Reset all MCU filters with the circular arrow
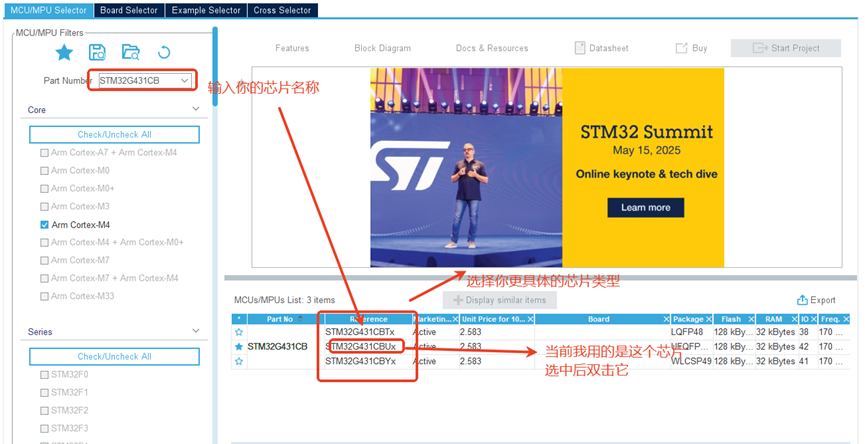Viewport: 865px width, 444px height. (x=164, y=52)
